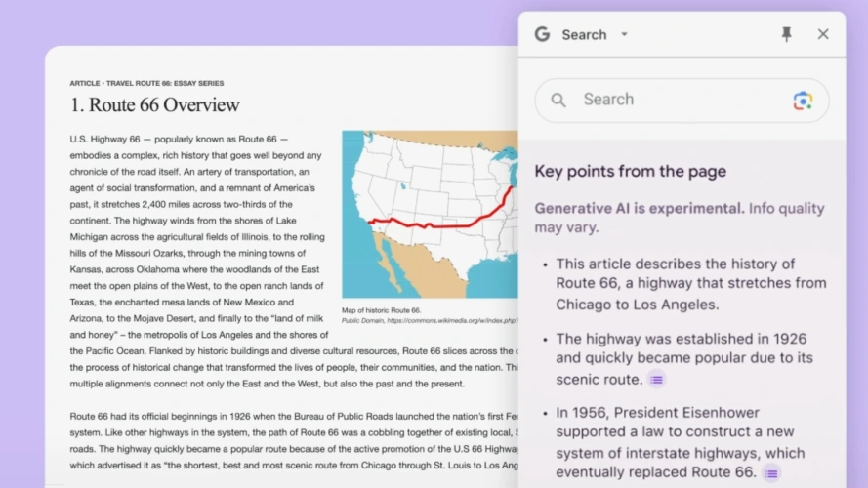This screenshot has width=868, height=488.
Task: Click the 'Generative AI is experimental' notice
Action: tap(639, 208)
